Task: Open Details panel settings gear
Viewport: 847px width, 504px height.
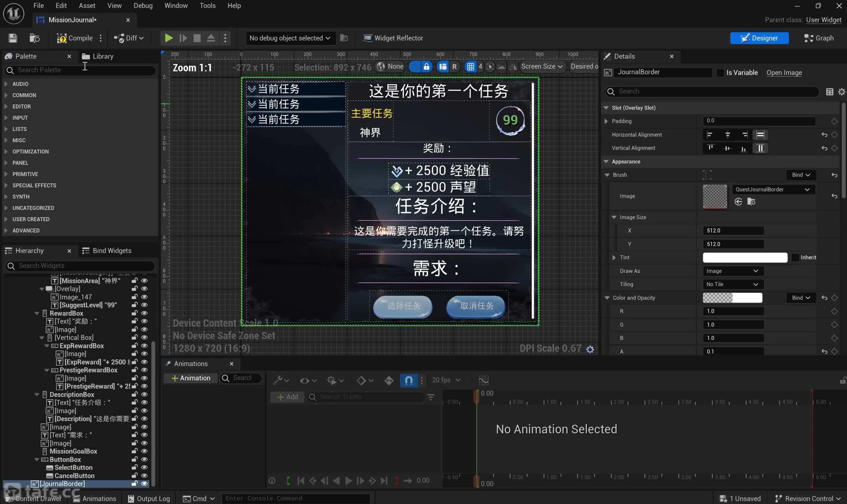Action: tap(841, 92)
